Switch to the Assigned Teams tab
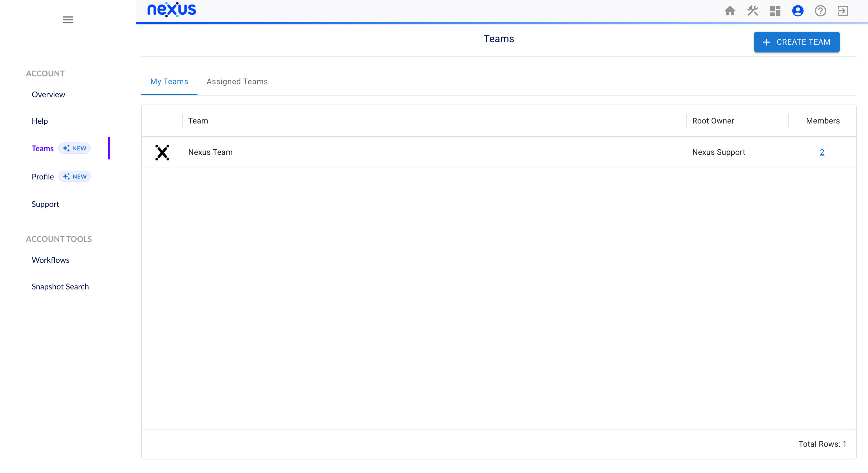Image resolution: width=868 pixels, height=473 pixels. pyautogui.click(x=237, y=82)
